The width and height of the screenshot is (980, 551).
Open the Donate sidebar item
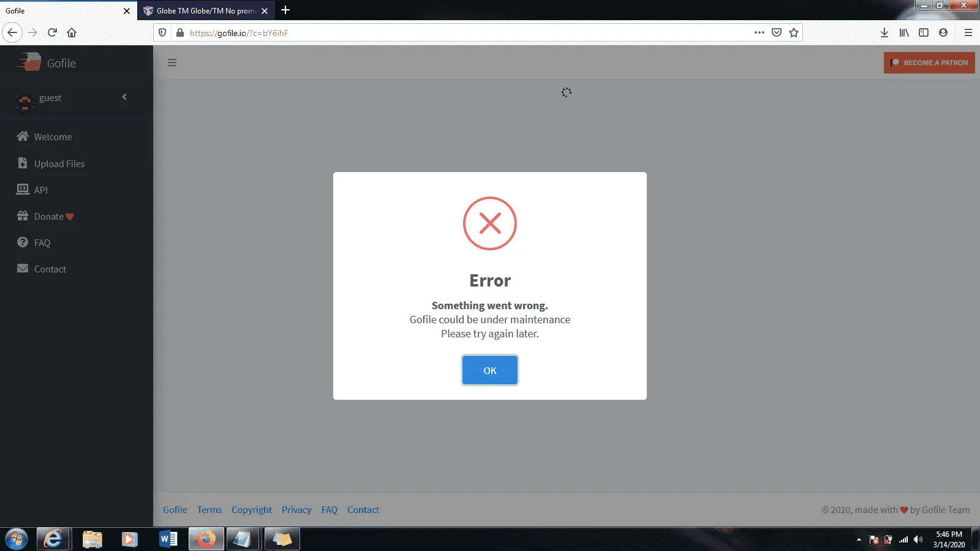(x=45, y=216)
